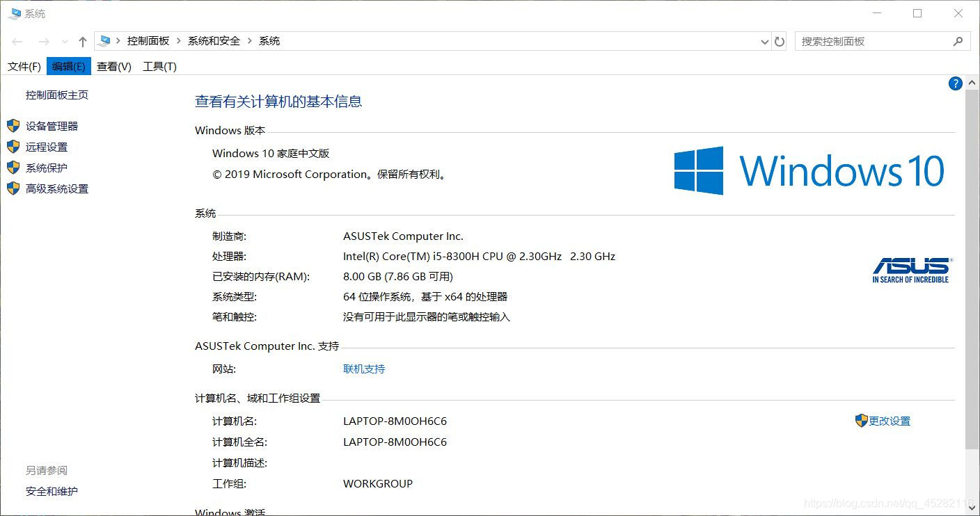Image resolution: width=980 pixels, height=516 pixels.
Task: Click the search magnifier icon
Action: [x=958, y=41]
